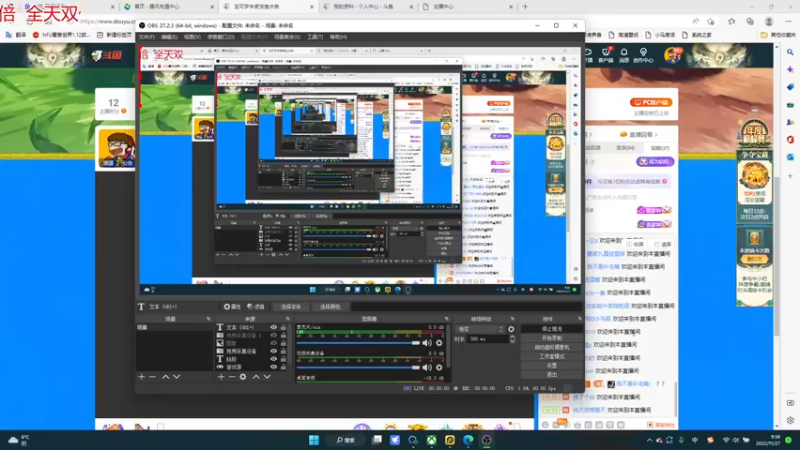Image resolution: width=800 pixels, height=450 pixels.
Task: Adjust transition duration 300 ms stepper
Action: (512, 339)
